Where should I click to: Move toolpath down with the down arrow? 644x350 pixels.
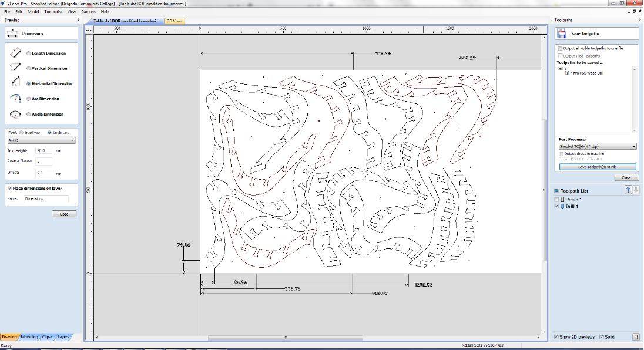click(x=636, y=190)
